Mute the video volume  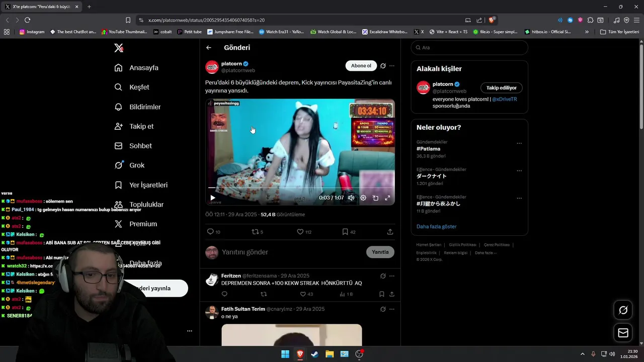point(351,198)
